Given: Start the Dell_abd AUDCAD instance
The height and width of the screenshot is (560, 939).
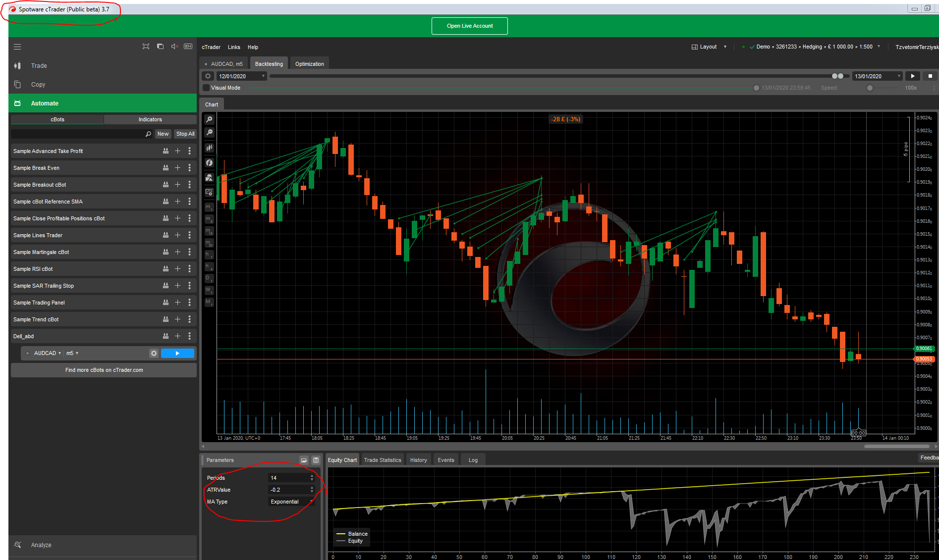Looking at the screenshot, I should click(x=177, y=353).
